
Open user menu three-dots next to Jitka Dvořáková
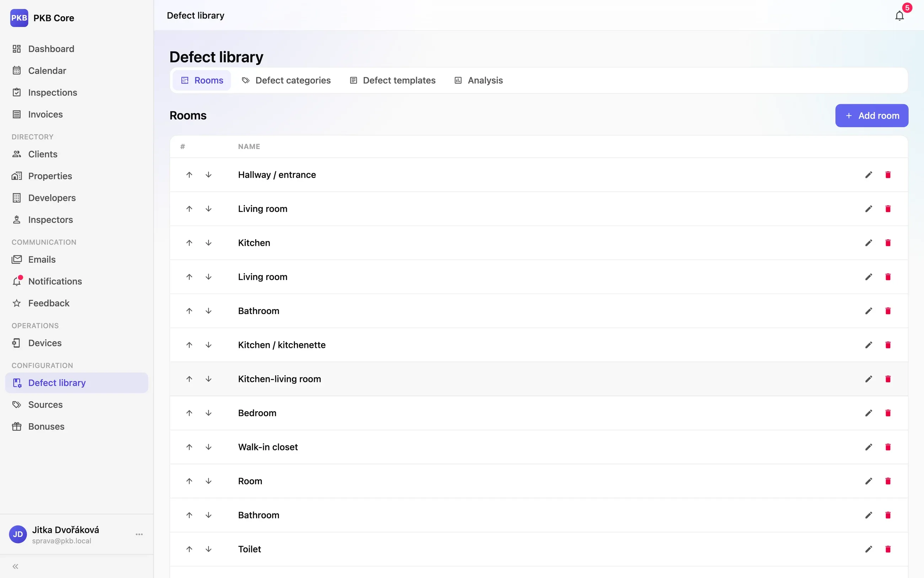coord(139,534)
